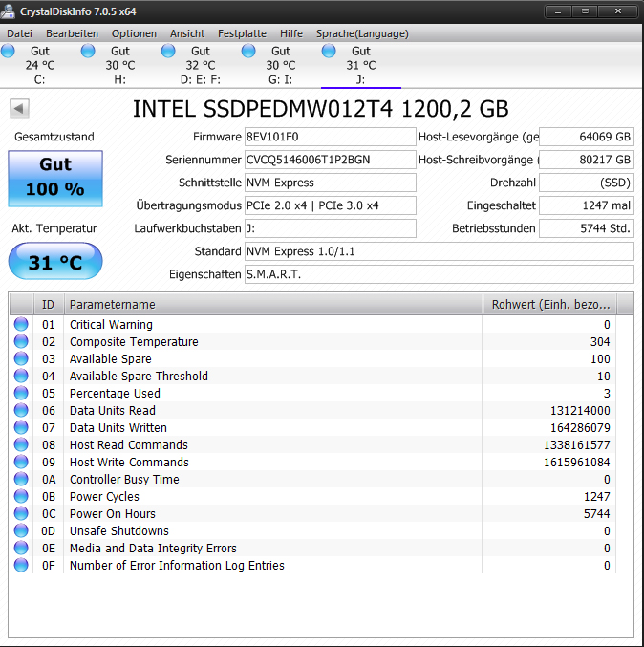Screen dimensions: 644x647
Task: Click the status orb for Power On Hours
Action: 21,513
